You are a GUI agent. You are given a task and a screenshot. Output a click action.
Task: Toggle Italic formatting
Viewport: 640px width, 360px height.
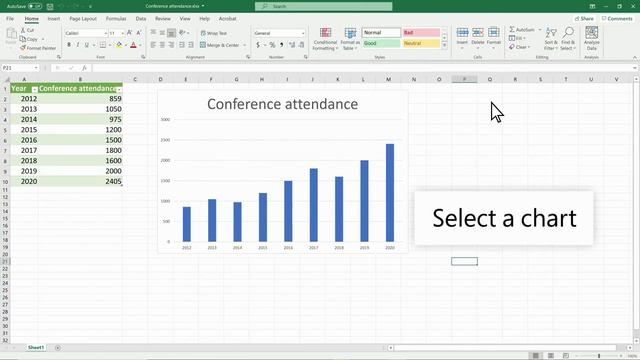78,45
